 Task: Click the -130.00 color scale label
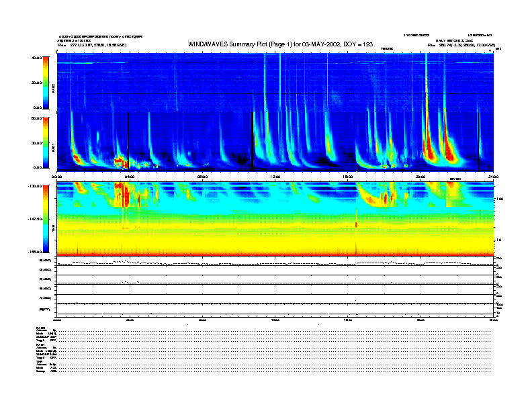click(x=35, y=186)
